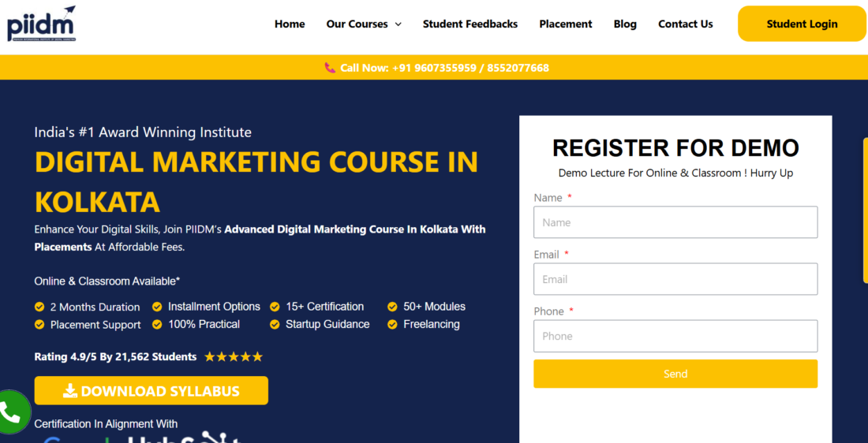Click Online & Classroom Available text

click(x=107, y=281)
